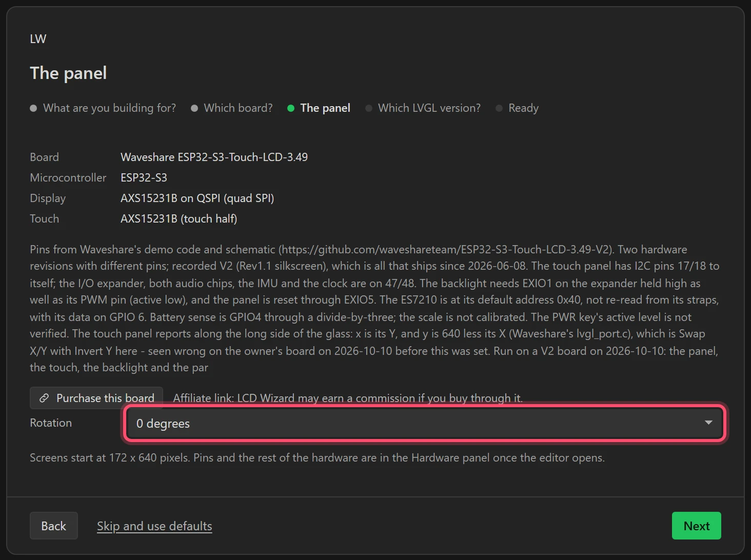Continue with the green Next button
The image size is (751, 560).
pyautogui.click(x=697, y=526)
